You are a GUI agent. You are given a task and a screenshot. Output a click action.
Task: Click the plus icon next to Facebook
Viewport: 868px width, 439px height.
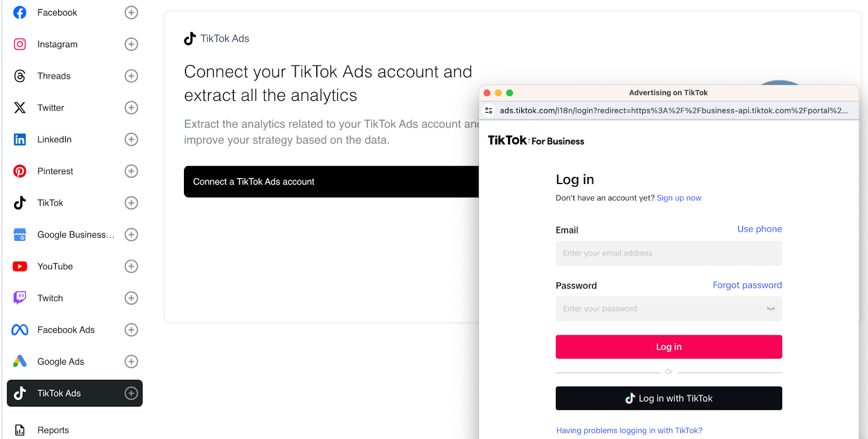tap(131, 12)
